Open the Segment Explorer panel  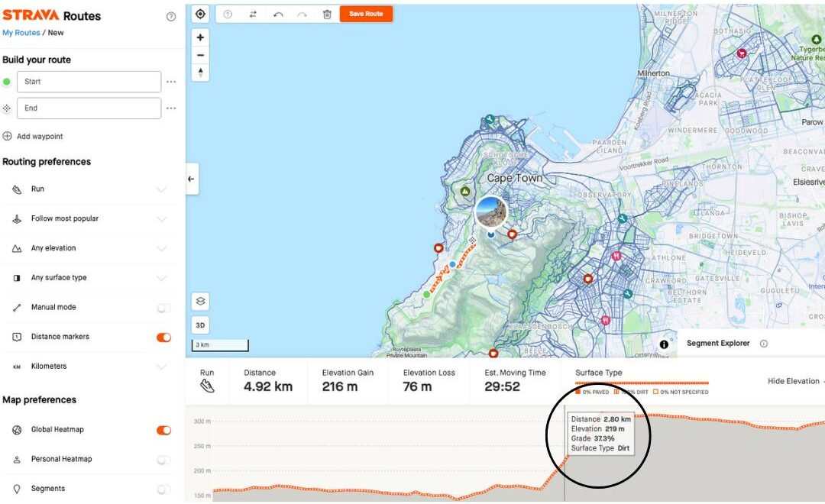717,343
